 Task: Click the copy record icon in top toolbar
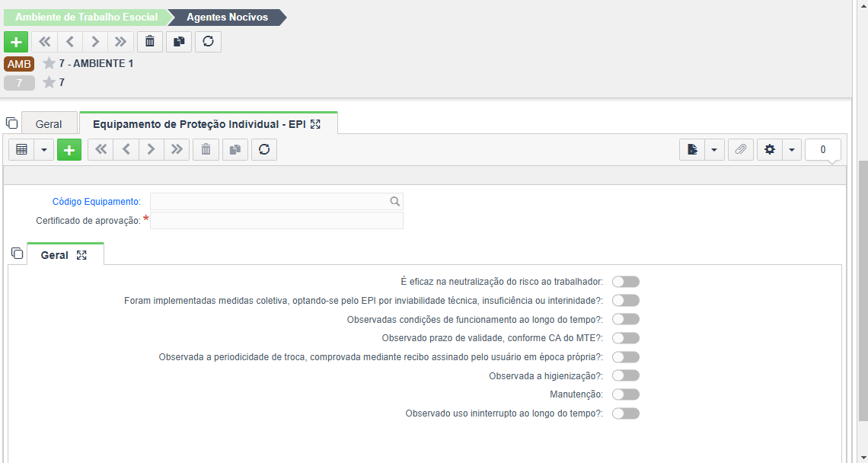[179, 42]
